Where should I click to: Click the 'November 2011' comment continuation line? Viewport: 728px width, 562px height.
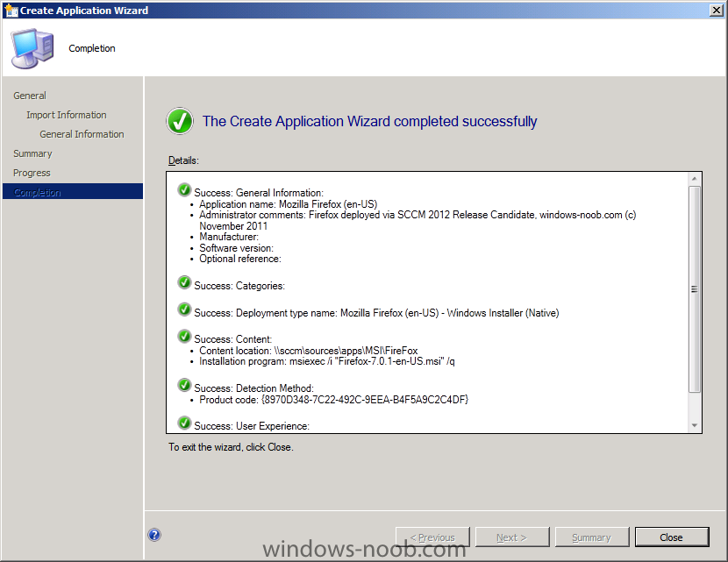233,226
